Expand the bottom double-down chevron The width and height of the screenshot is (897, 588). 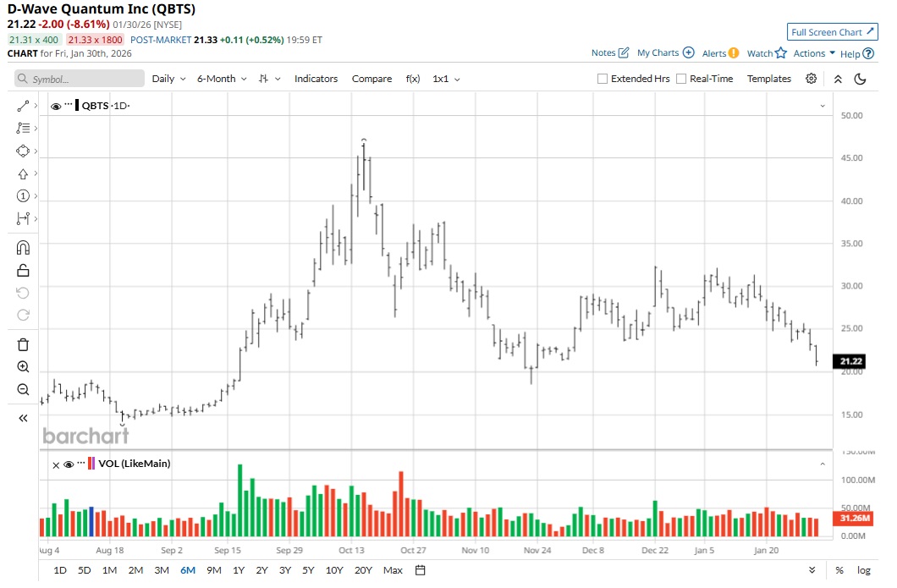tap(812, 570)
